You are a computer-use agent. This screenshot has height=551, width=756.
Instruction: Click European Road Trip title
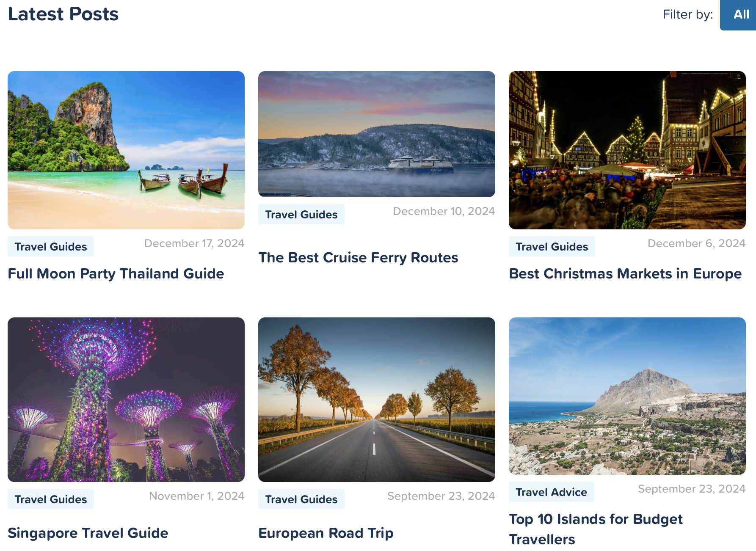326,533
